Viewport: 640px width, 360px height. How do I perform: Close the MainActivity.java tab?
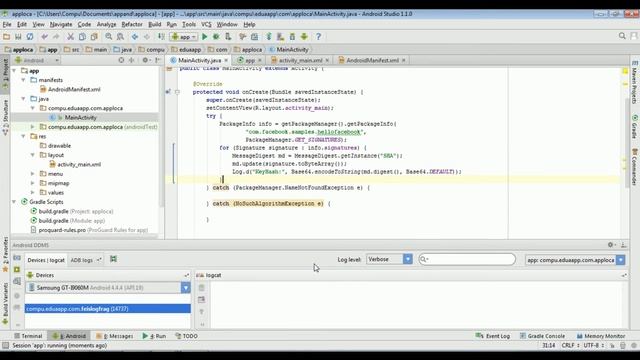226,60
